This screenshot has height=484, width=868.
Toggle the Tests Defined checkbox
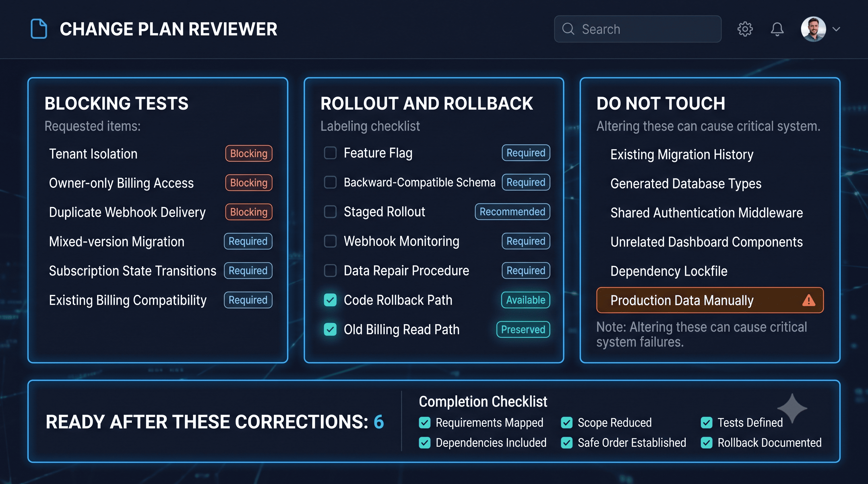coord(707,423)
